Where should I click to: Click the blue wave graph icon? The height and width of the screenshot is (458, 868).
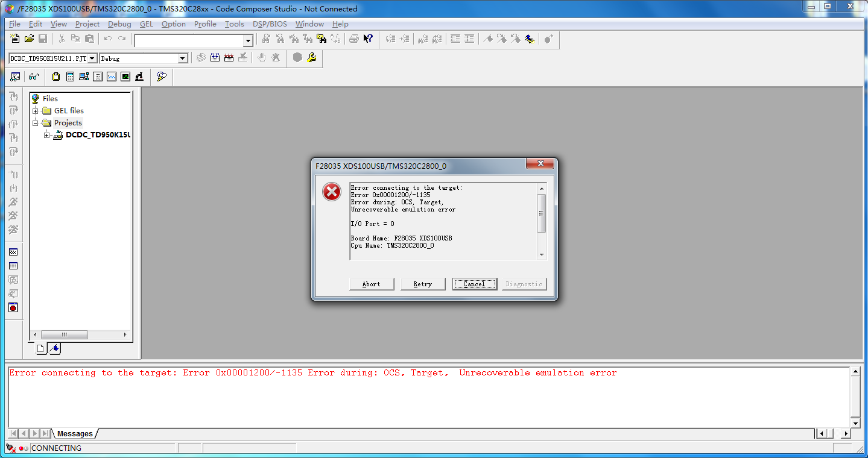[112, 77]
